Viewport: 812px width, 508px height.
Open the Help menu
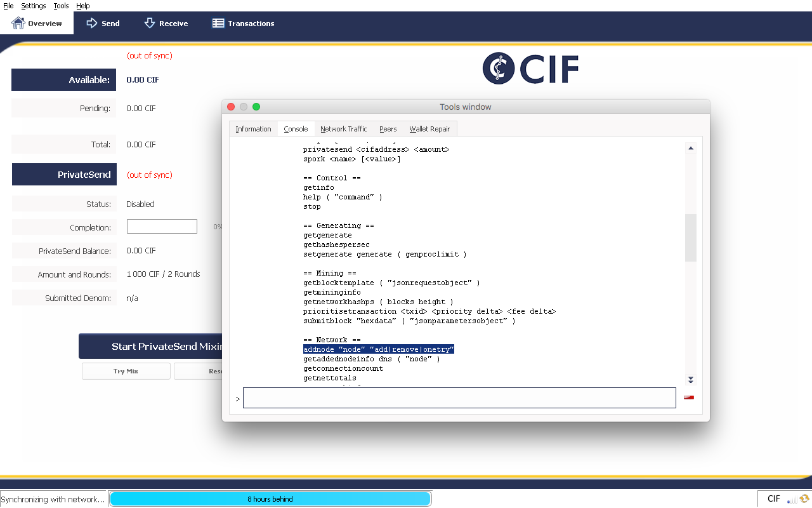[83, 6]
